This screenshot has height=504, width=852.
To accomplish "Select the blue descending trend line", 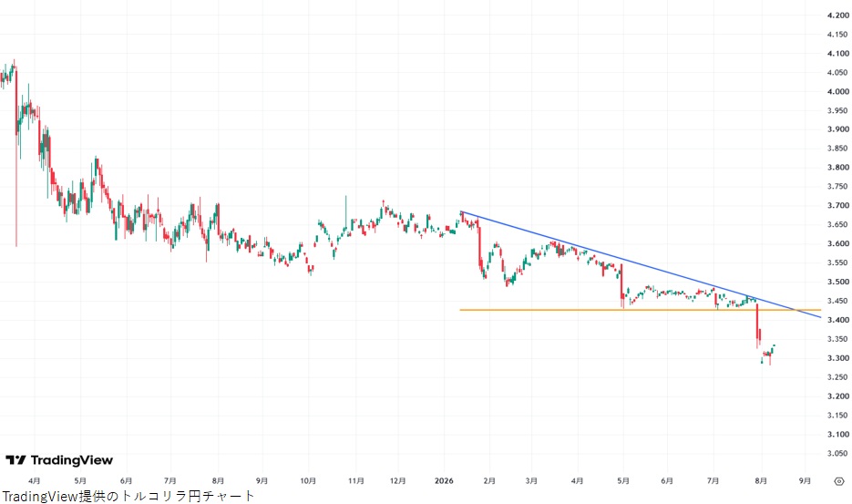I will (642, 265).
